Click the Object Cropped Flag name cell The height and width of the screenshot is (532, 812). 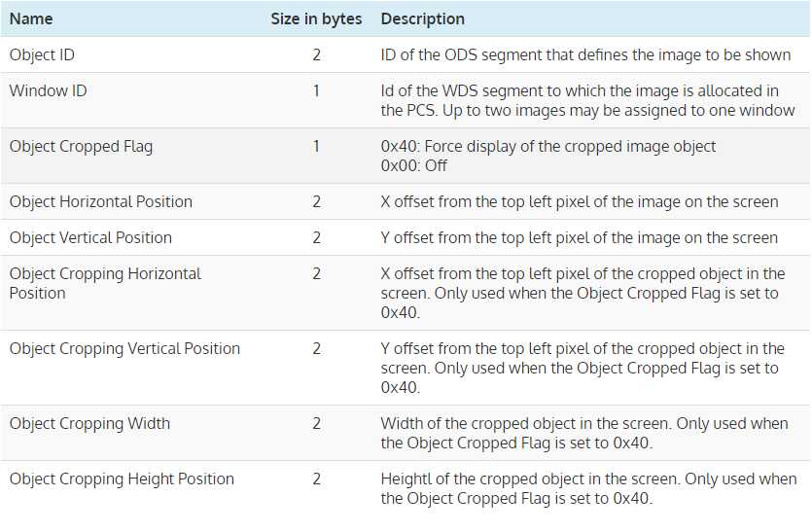pyautogui.click(x=81, y=147)
